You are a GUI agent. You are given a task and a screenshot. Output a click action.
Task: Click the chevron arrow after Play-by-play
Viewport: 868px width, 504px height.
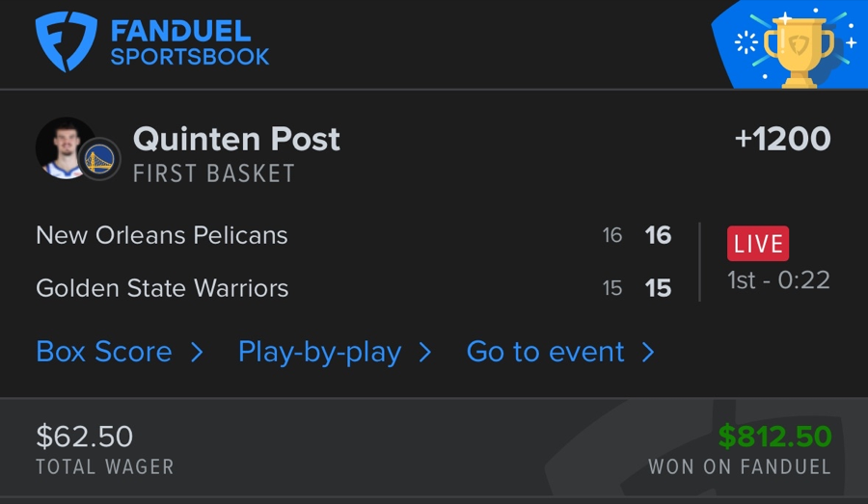pyautogui.click(x=425, y=353)
